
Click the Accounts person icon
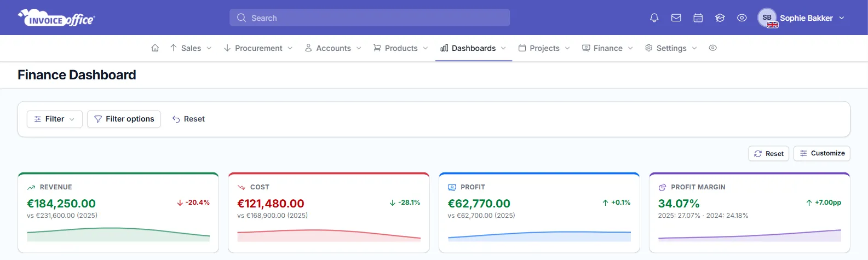308,48
